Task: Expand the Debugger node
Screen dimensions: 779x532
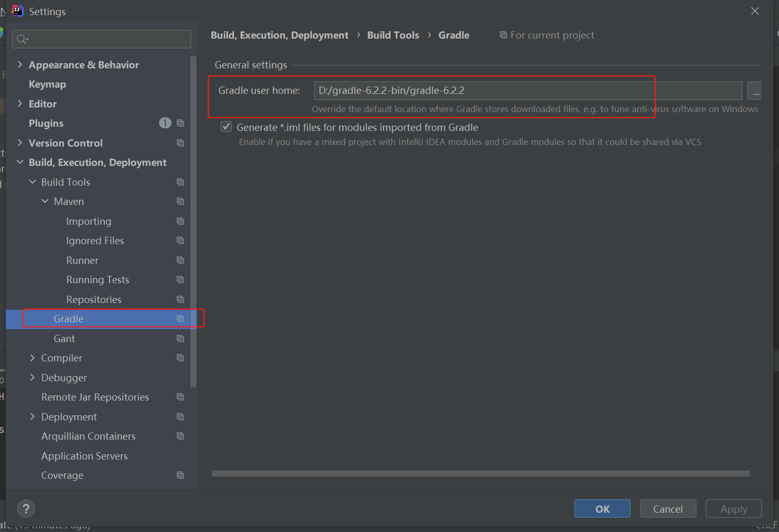Action: (x=32, y=377)
